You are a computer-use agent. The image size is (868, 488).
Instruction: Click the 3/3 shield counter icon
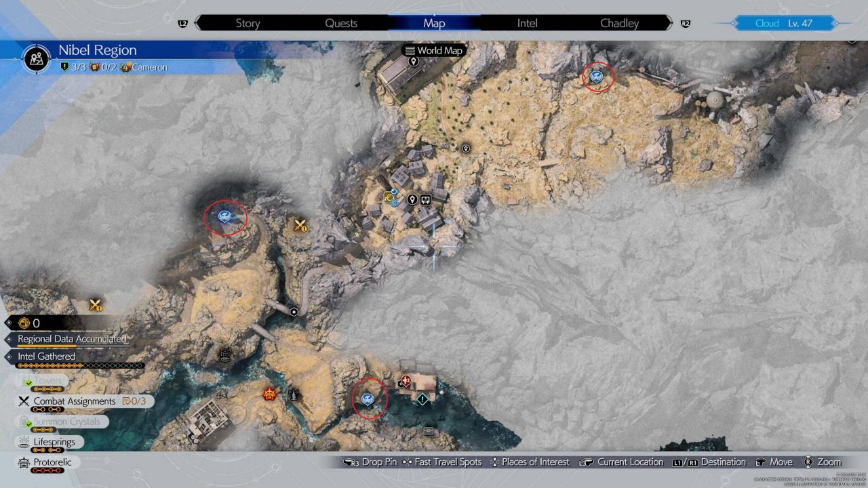tap(64, 67)
